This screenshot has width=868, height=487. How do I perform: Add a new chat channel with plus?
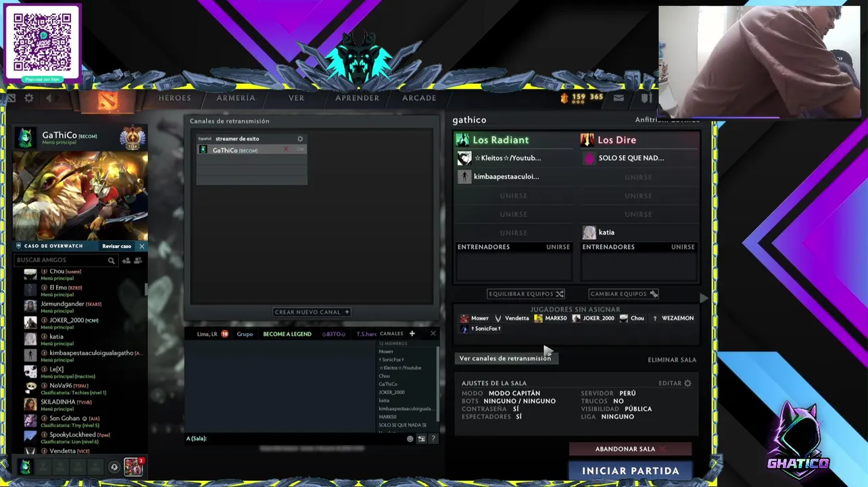click(412, 333)
